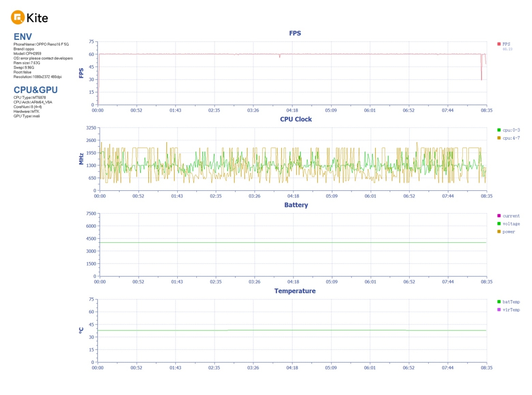Click the 04:18 tick on FPS axis
The width and height of the screenshot is (532, 395).
(x=292, y=110)
